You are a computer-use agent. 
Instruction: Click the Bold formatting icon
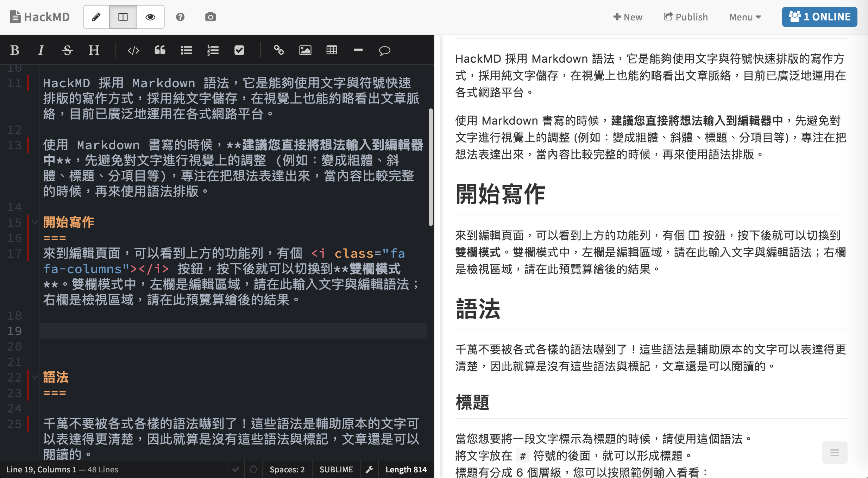(x=14, y=50)
